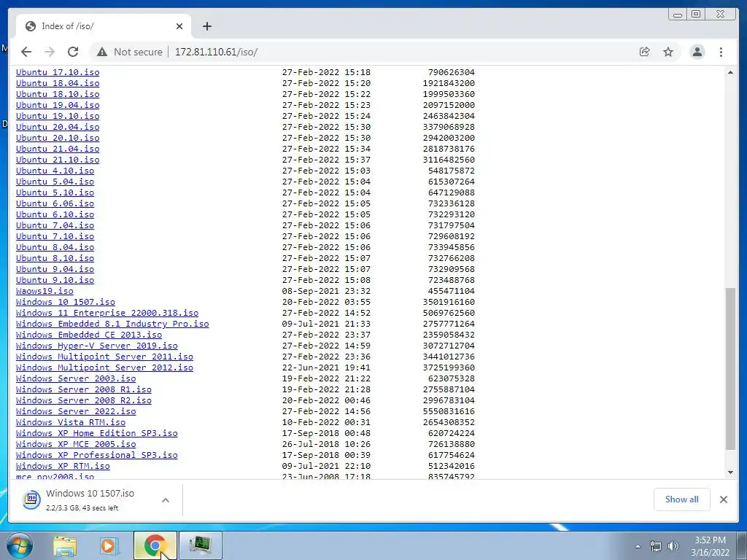Download Windows 10 1507.iso from the listing

[x=65, y=303]
